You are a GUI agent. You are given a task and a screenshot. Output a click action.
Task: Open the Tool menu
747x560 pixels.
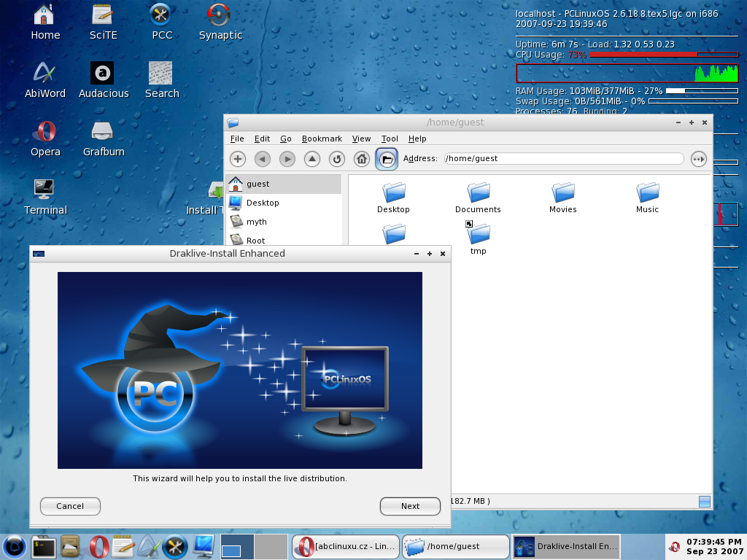390,139
